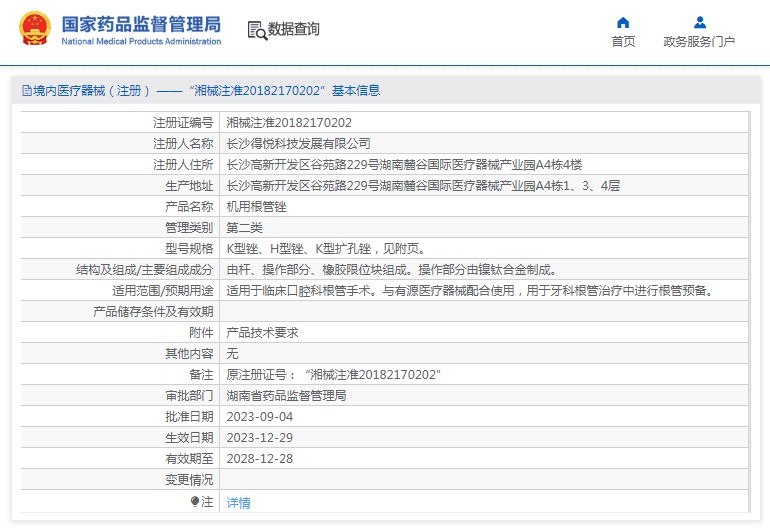The image size is (770, 529).
Task: Select 其他内容 value 无
Action: point(232,354)
